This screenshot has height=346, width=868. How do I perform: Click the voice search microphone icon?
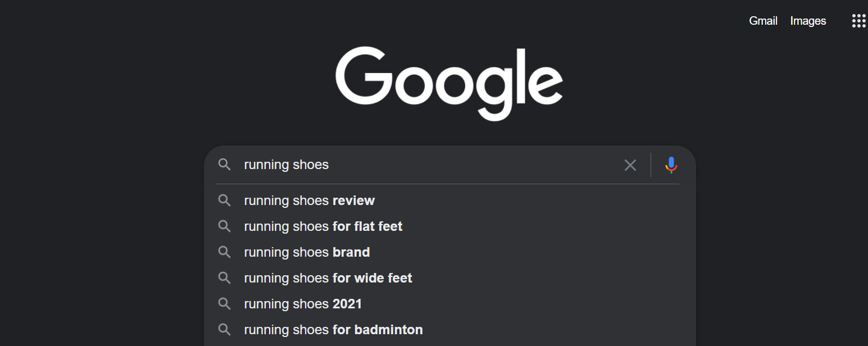[x=671, y=165]
